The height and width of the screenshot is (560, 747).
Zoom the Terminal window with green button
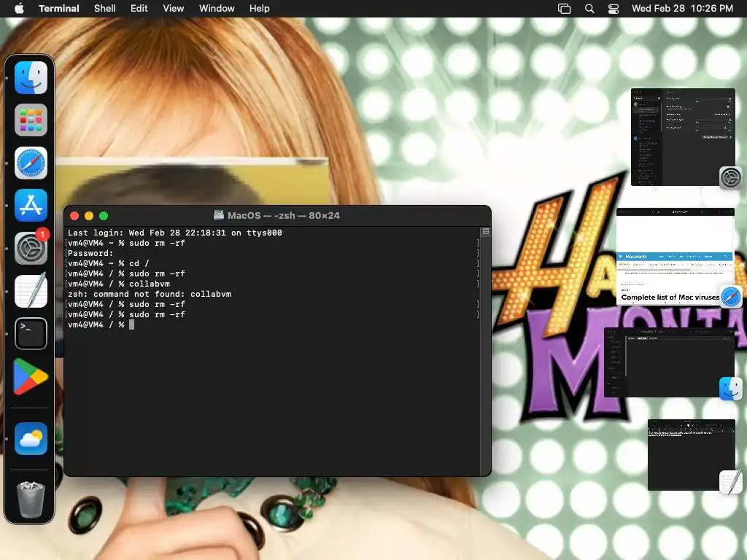click(x=104, y=216)
